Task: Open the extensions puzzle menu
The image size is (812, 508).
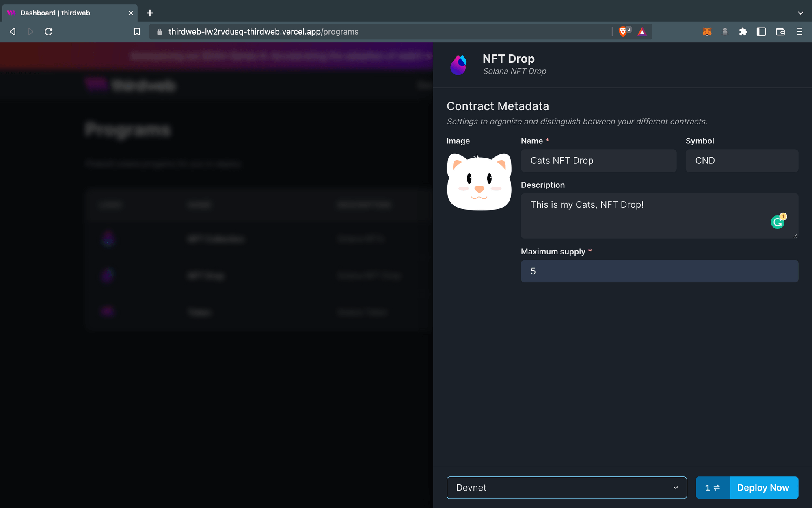Action: (743, 32)
